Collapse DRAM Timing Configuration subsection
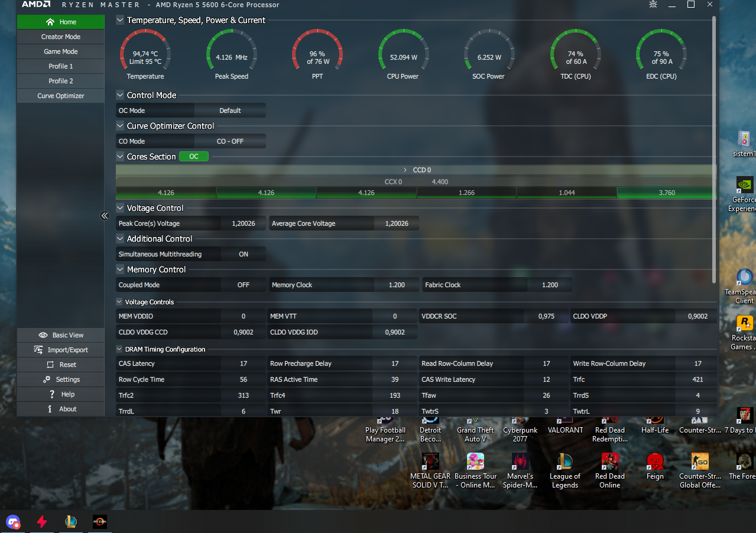Screen dimensions: 756x533 [x=120, y=349]
